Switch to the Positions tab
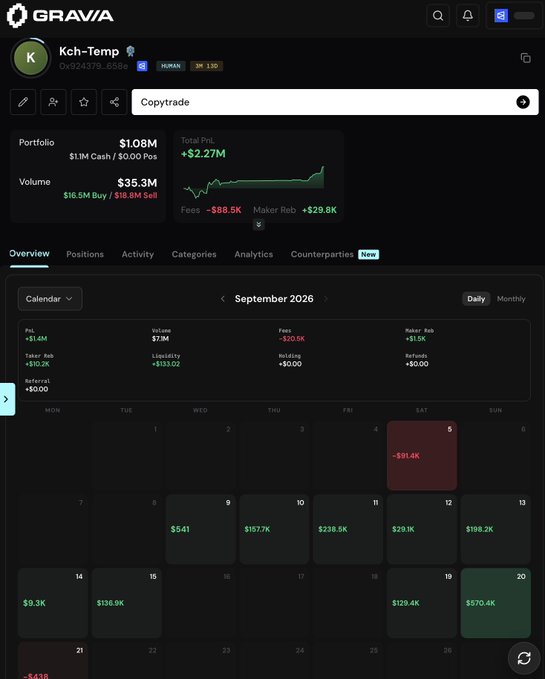545x679 pixels. point(85,254)
